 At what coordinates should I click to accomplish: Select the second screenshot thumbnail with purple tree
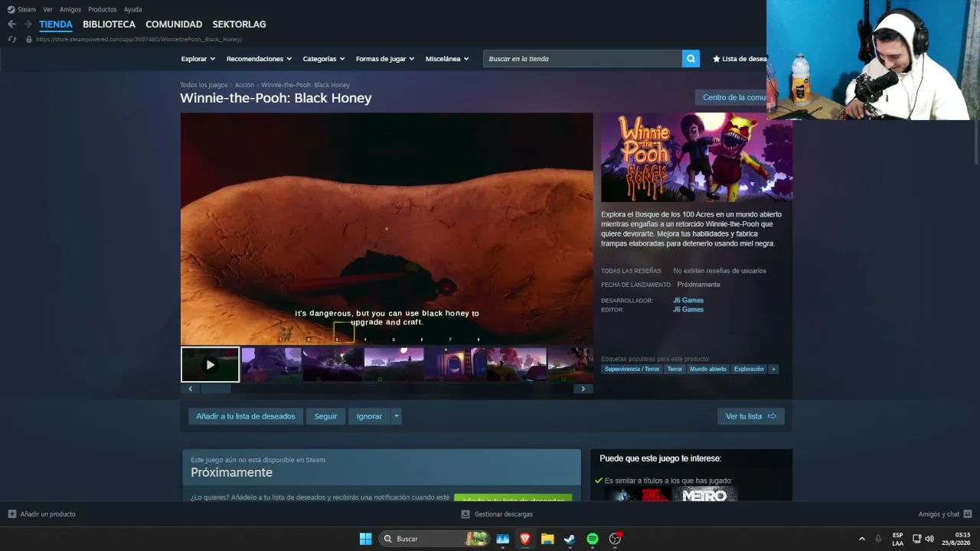click(272, 365)
